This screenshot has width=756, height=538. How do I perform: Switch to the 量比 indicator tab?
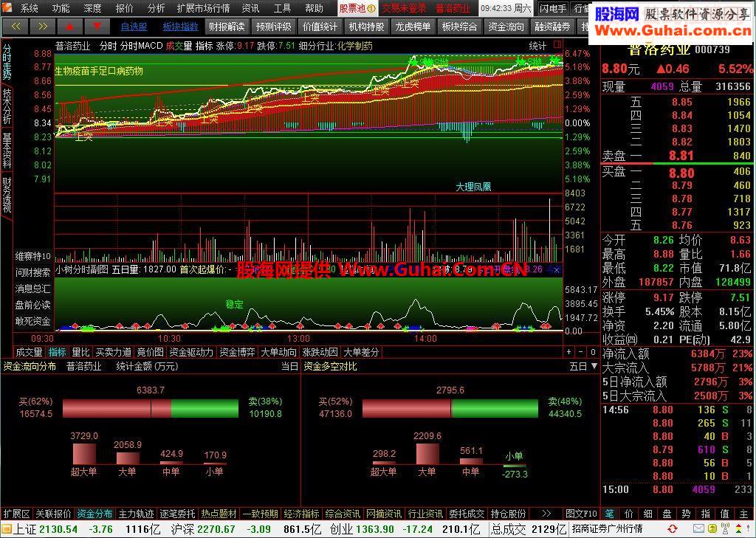80,353
